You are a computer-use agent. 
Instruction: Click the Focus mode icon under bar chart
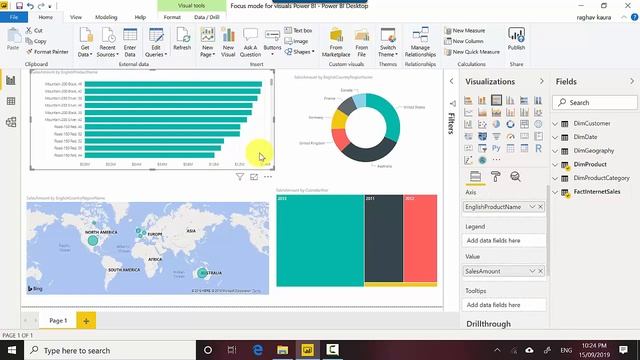pyautogui.click(x=254, y=177)
